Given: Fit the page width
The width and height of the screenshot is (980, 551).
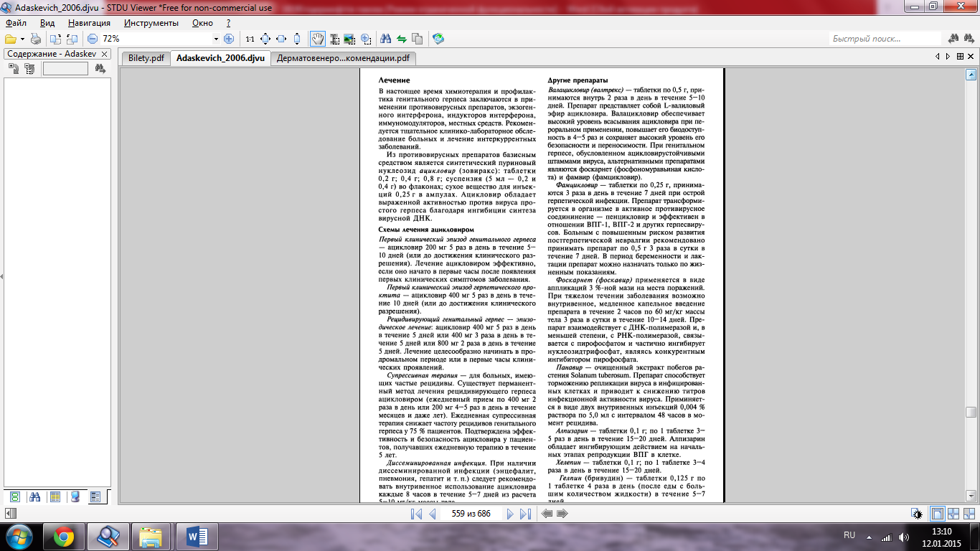Looking at the screenshot, I should 281,39.
